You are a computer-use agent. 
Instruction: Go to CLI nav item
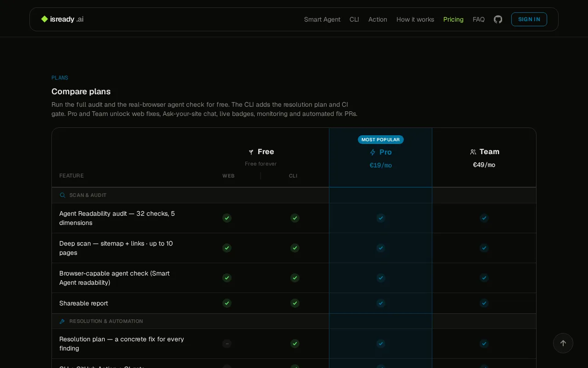pos(354,19)
